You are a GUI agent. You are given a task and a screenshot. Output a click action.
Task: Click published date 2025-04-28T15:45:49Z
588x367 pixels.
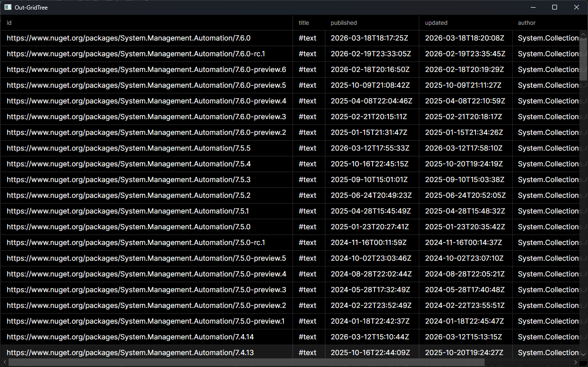(370, 211)
